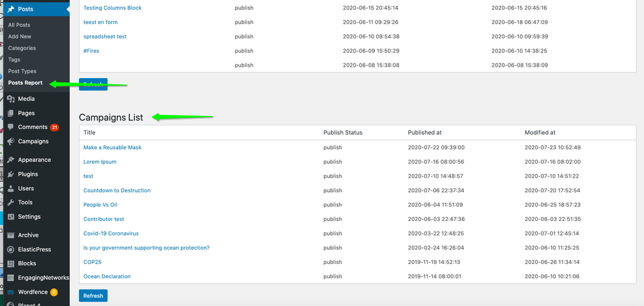Open Make a Reusable Mask campaign
This screenshot has width=644, height=306.
coord(113,147)
